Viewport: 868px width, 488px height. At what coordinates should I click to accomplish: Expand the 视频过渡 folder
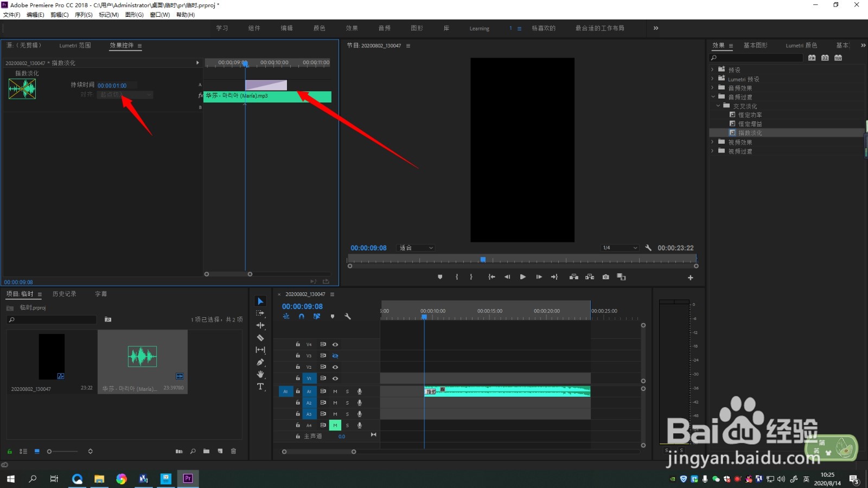click(712, 151)
